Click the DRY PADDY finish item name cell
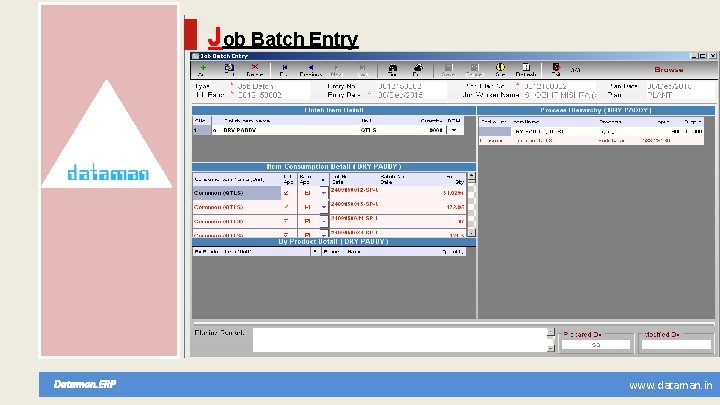The image size is (720, 405). click(x=287, y=130)
